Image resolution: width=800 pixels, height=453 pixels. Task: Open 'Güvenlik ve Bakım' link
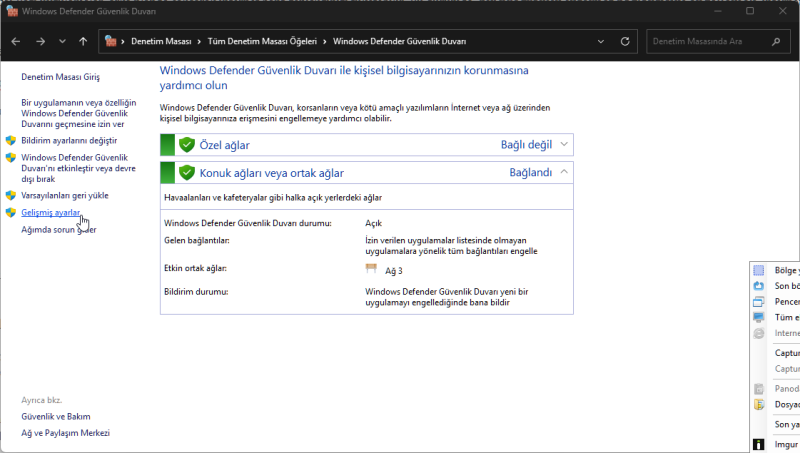click(x=56, y=417)
